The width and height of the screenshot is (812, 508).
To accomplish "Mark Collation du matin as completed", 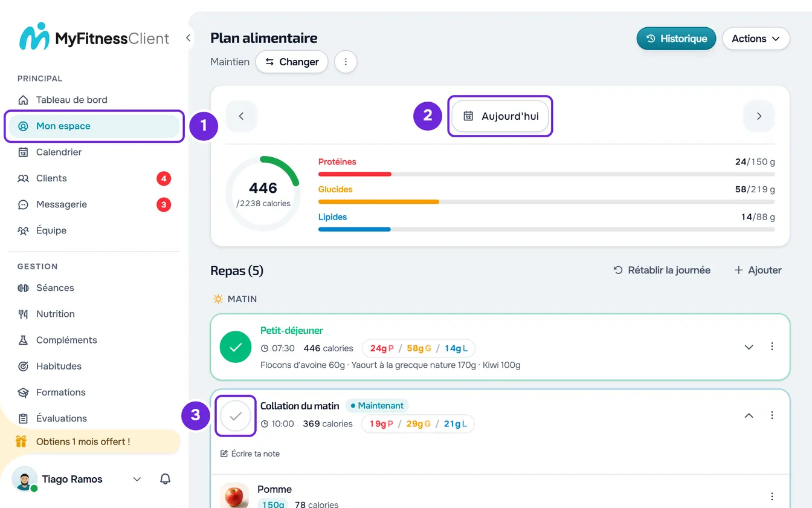I will coord(236,415).
